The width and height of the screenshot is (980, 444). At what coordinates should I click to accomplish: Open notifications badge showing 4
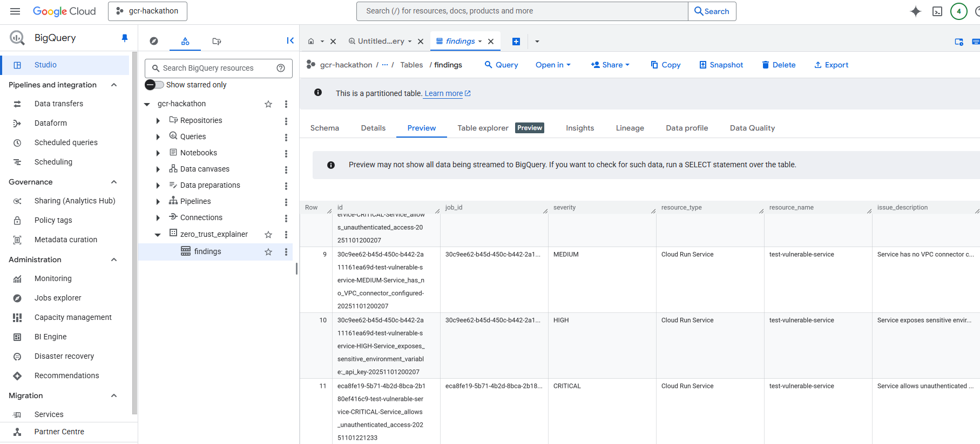click(x=959, y=11)
